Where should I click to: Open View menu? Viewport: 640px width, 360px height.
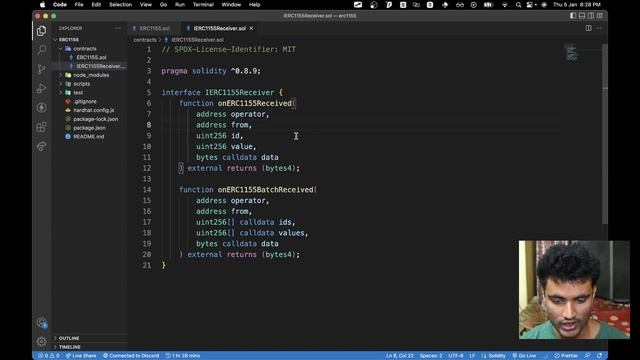pos(146,4)
